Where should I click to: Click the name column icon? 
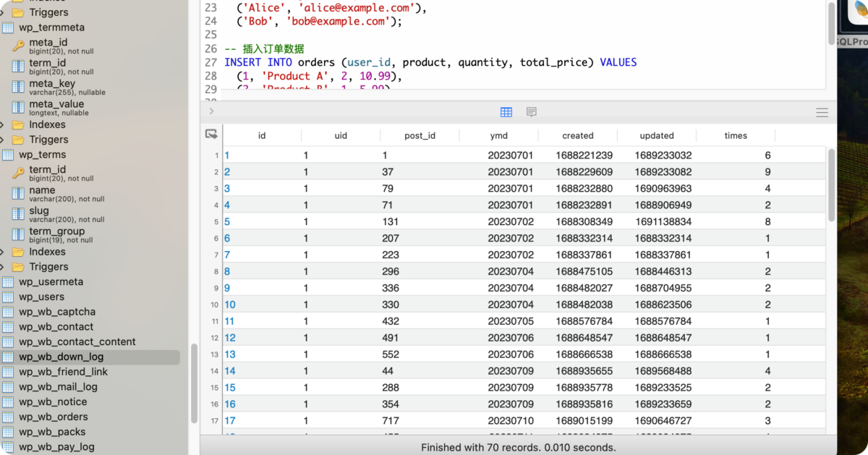[18, 194]
